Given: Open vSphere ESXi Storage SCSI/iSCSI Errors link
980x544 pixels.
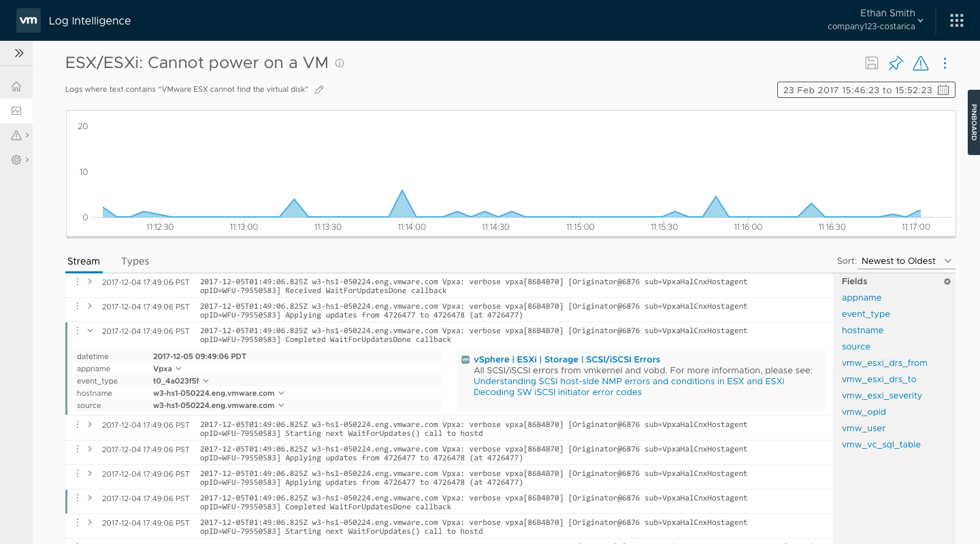Looking at the screenshot, I should pyautogui.click(x=567, y=360).
